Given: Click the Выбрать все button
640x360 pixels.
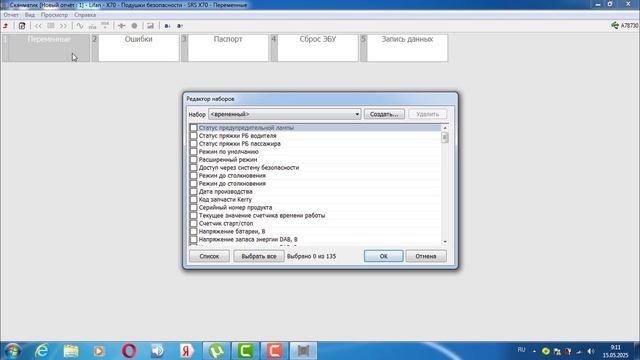Looking at the screenshot, I should [x=259, y=256].
